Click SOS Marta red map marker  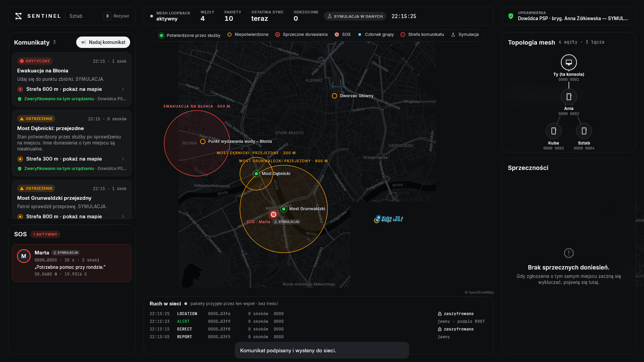pyautogui.click(x=274, y=215)
